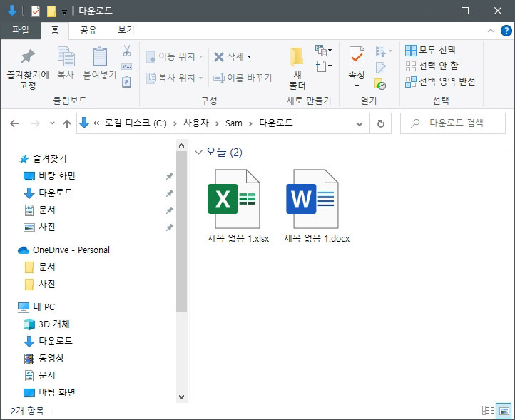Click New folder icon in title bar
Screen dimensions: 515x420
(x=51, y=11)
